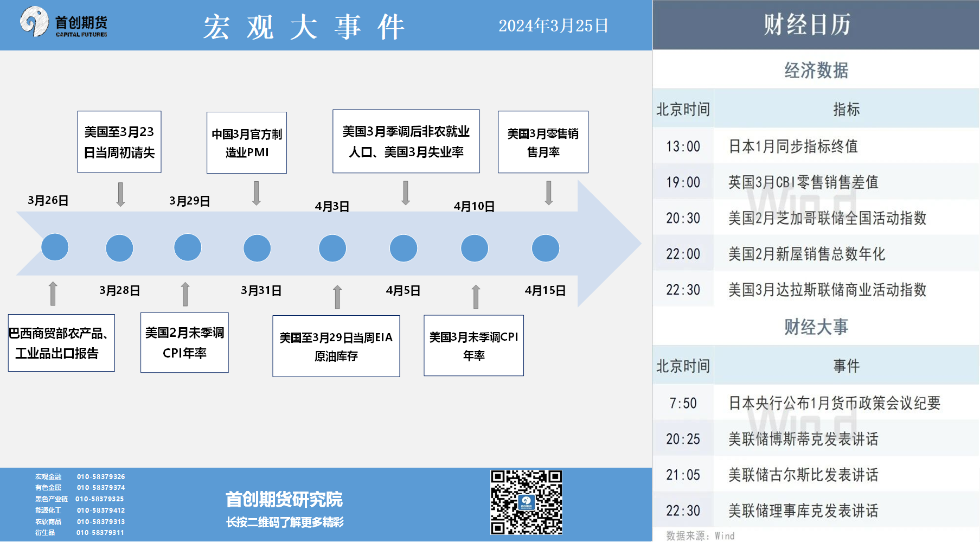
Task: Click the timeline dot below 4月3日
Action: [332, 248]
